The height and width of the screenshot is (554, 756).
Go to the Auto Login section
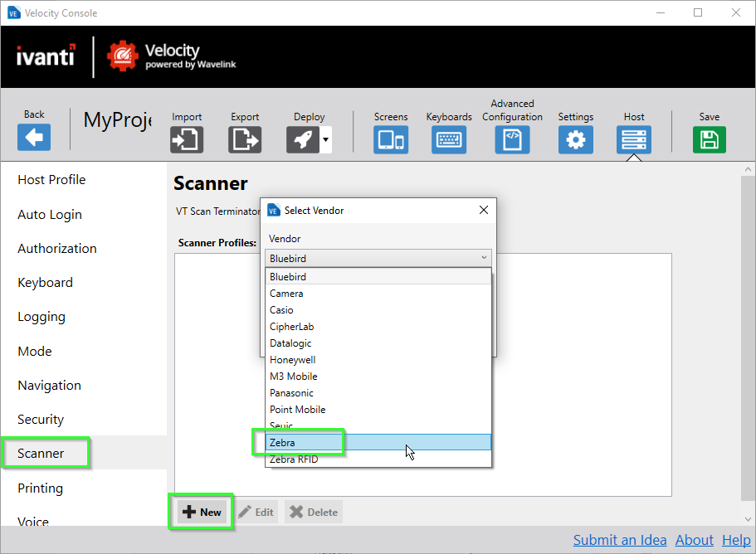point(50,215)
